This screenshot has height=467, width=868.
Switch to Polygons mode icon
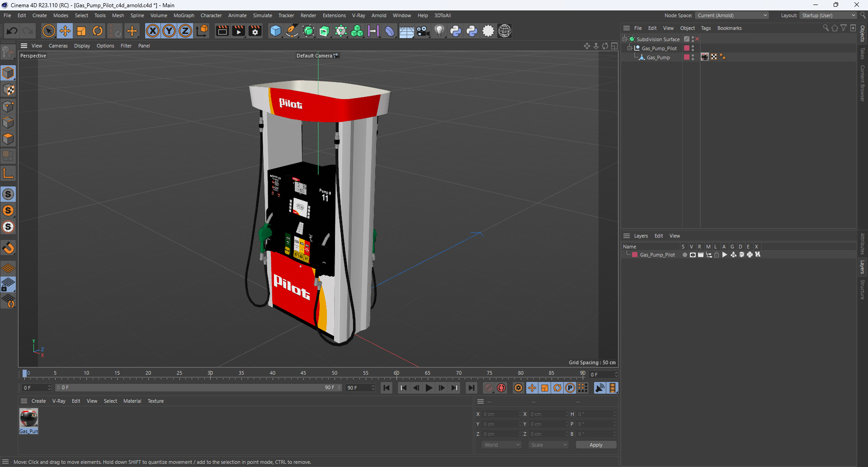click(x=8, y=139)
